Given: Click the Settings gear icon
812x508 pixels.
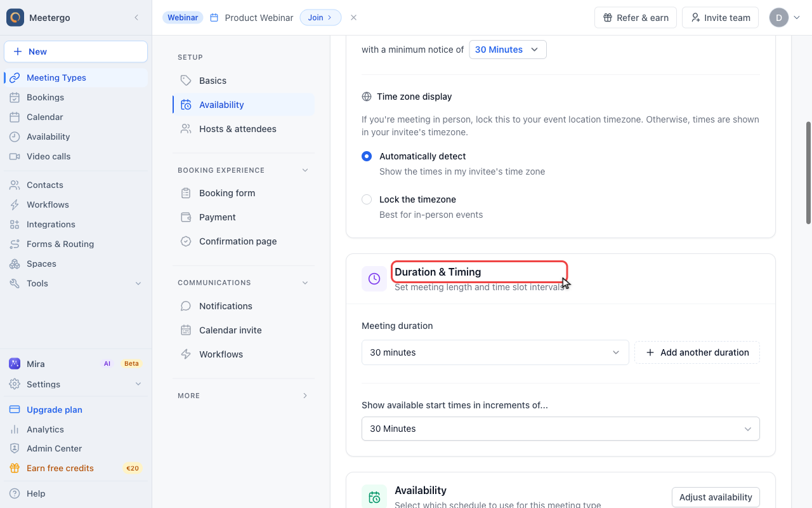Looking at the screenshot, I should tap(15, 384).
